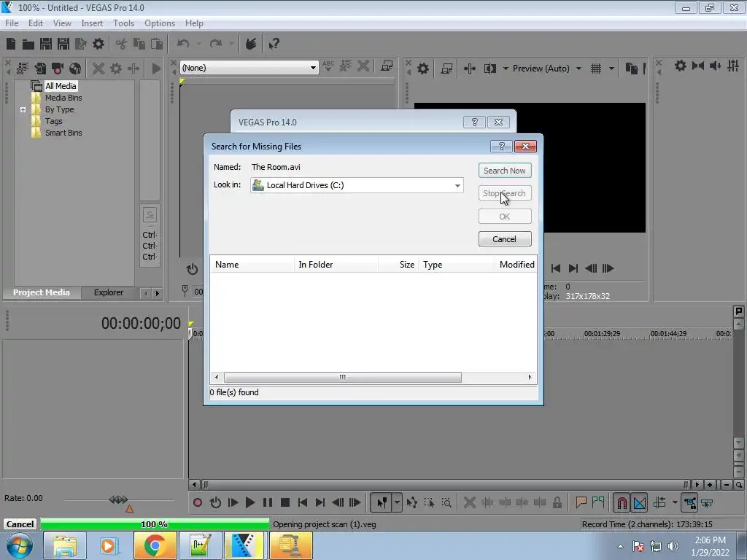747x560 pixels.
Task: Click the New project icon
Action: pyautogui.click(x=11, y=44)
